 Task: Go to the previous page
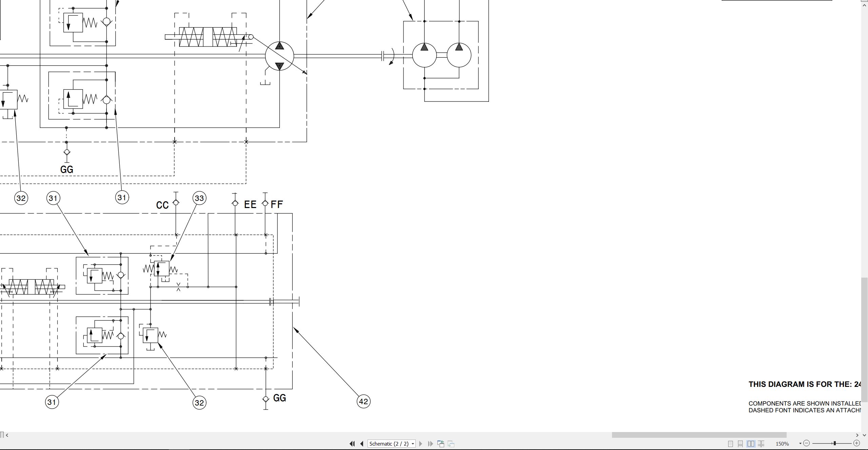[x=362, y=444]
